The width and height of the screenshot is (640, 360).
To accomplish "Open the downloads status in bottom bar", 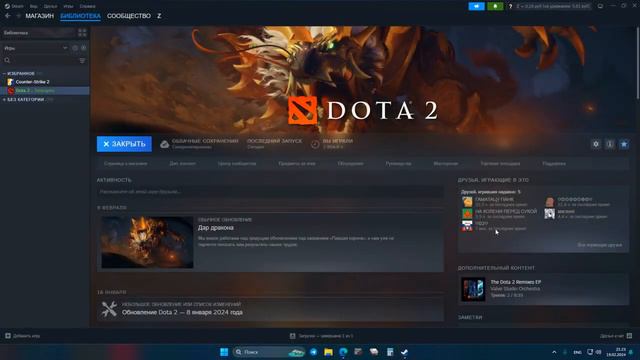I will (322, 336).
